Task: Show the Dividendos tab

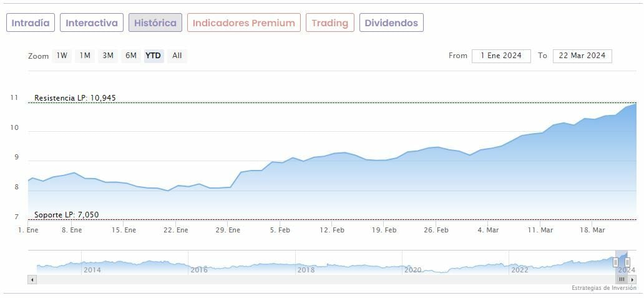Action: coord(391,23)
